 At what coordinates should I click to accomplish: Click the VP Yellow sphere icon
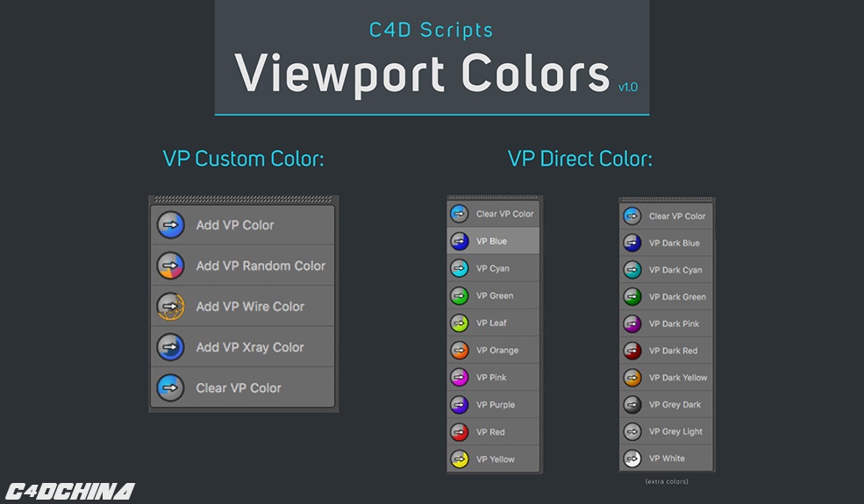pos(460,459)
